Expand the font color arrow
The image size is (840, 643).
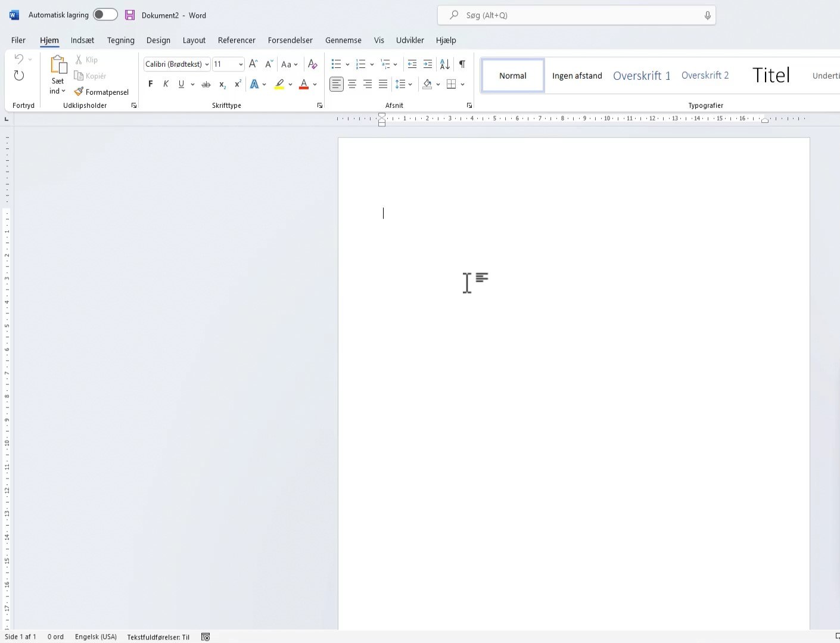(x=315, y=84)
